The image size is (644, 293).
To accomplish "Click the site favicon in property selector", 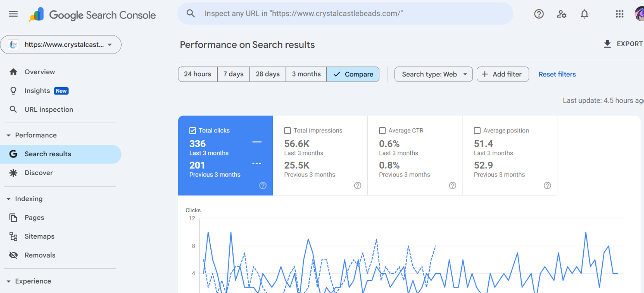I will coord(14,44).
